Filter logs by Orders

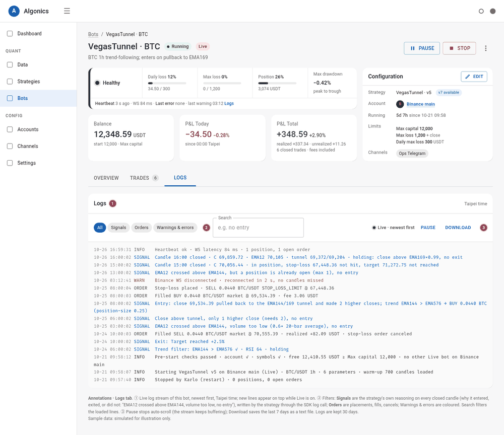142,228
